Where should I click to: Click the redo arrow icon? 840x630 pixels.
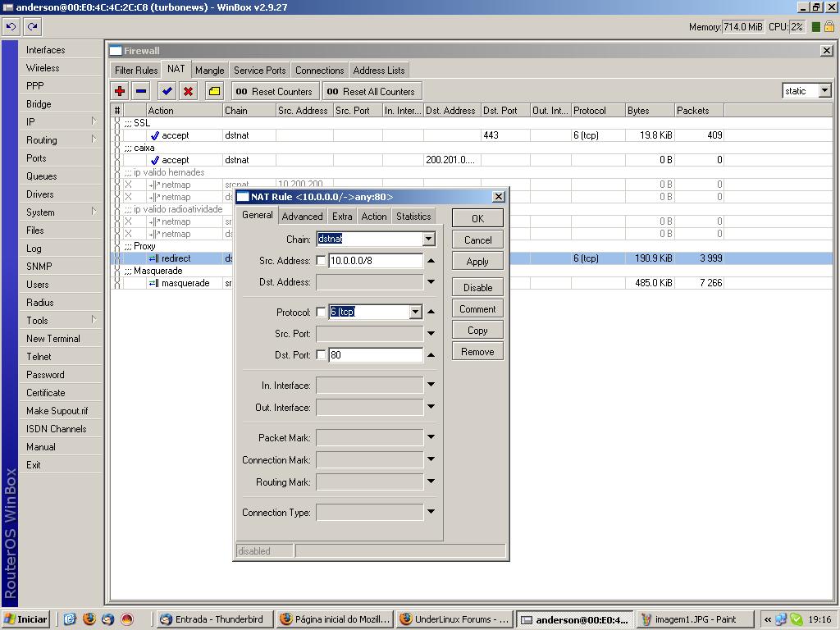(x=32, y=26)
